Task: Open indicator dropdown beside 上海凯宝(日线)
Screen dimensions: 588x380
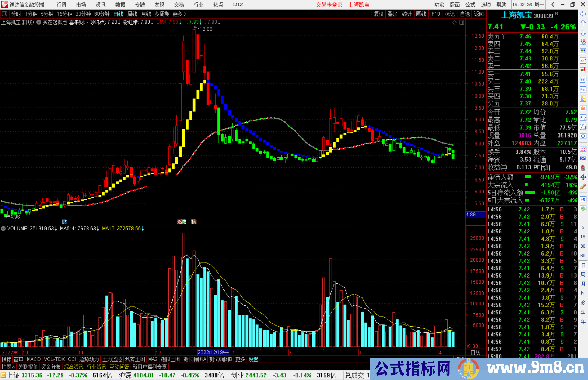Action: 39,22
